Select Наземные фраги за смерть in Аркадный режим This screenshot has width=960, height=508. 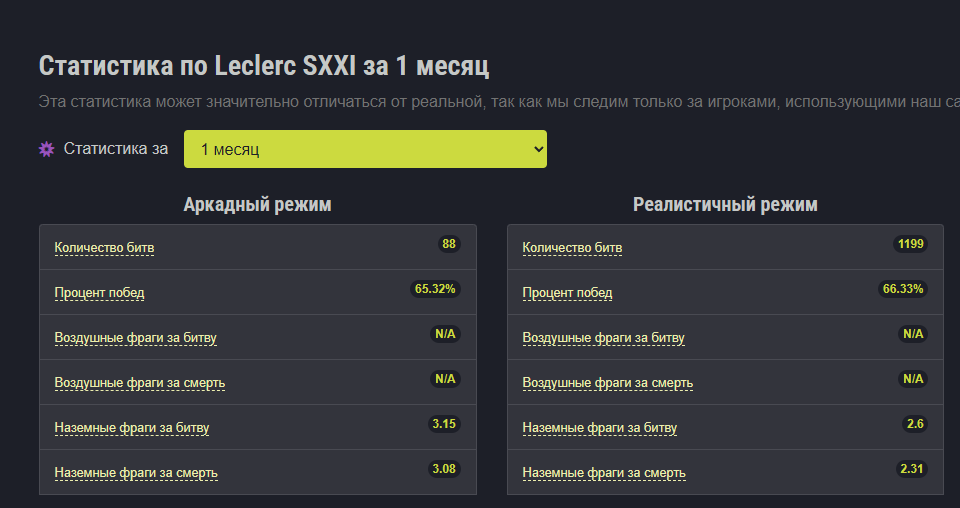pos(135,473)
